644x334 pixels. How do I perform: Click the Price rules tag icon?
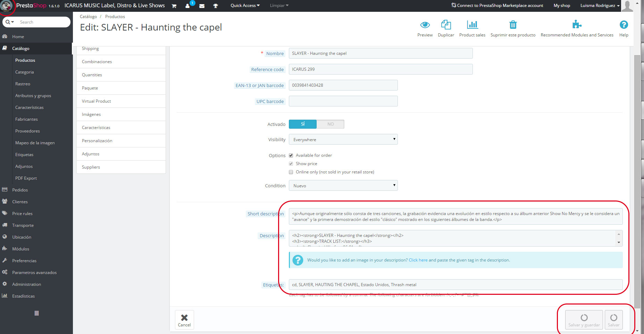5,213
